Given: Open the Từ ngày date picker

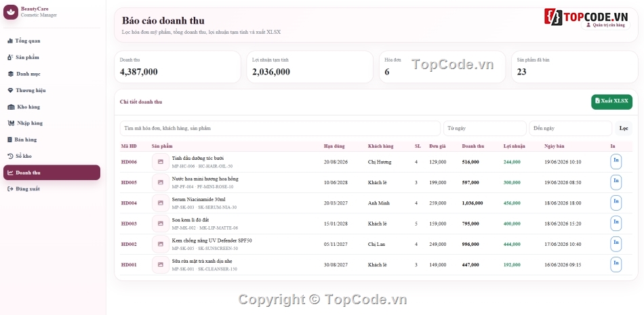Looking at the screenshot, I should [x=485, y=129].
